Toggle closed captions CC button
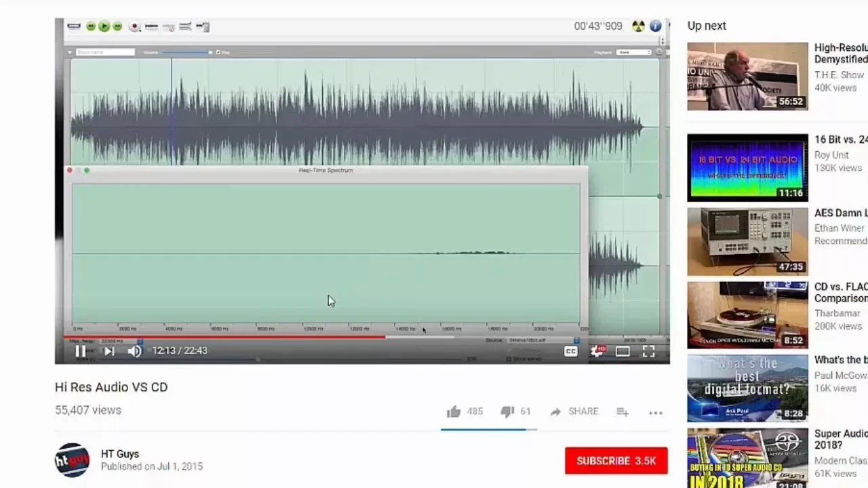The image size is (868, 488). point(570,351)
